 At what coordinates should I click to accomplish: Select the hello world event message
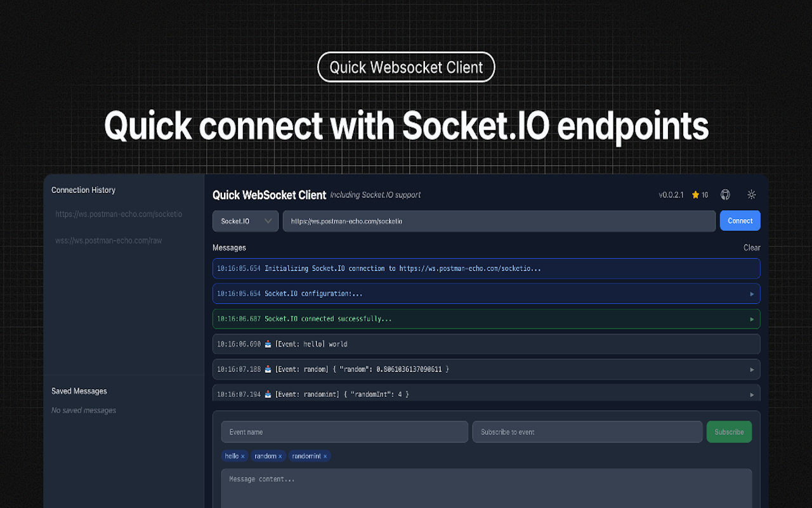[x=486, y=344]
